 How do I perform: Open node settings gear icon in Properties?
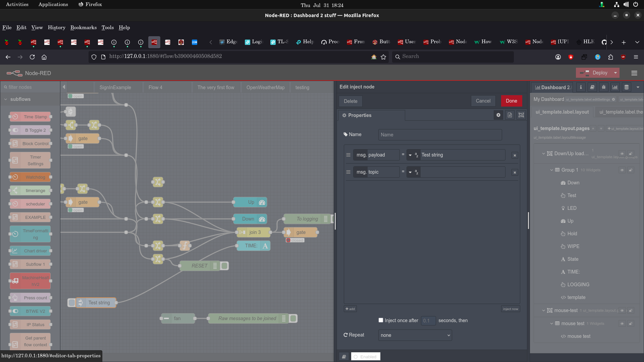coord(498,115)
